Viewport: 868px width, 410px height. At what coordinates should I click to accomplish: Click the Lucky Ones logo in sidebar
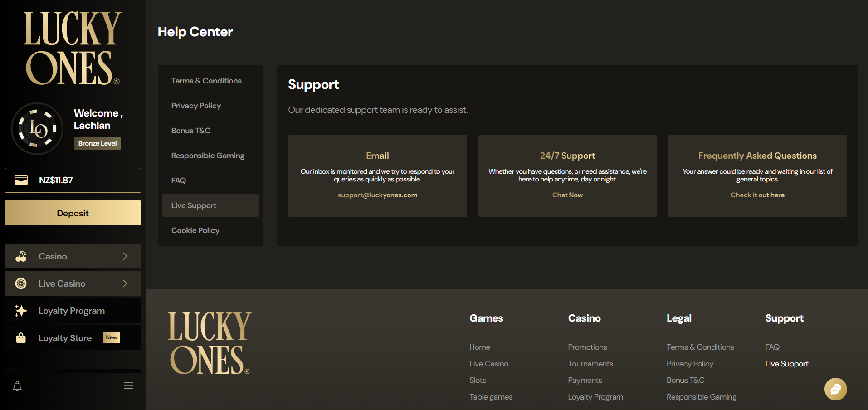(72, 48)
